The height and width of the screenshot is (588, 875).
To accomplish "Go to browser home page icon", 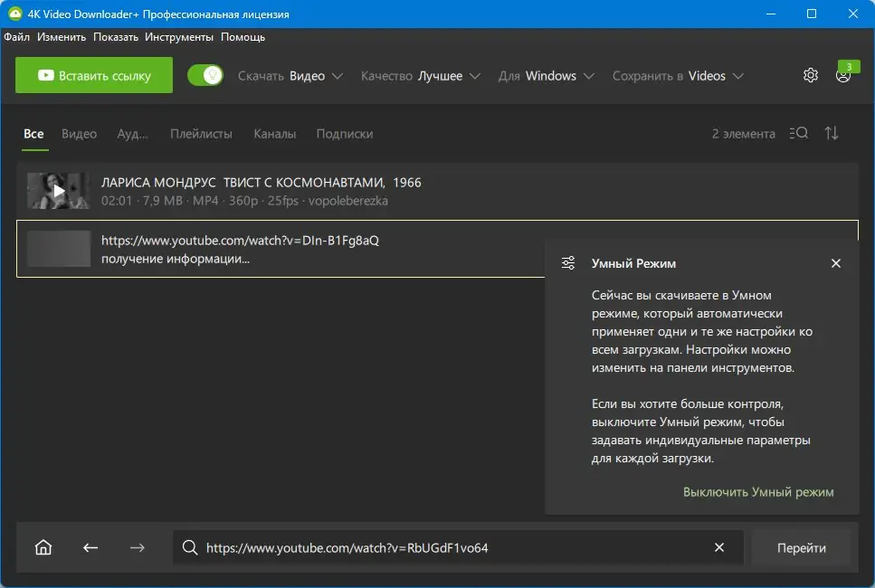I will click(x=43, y=548).
